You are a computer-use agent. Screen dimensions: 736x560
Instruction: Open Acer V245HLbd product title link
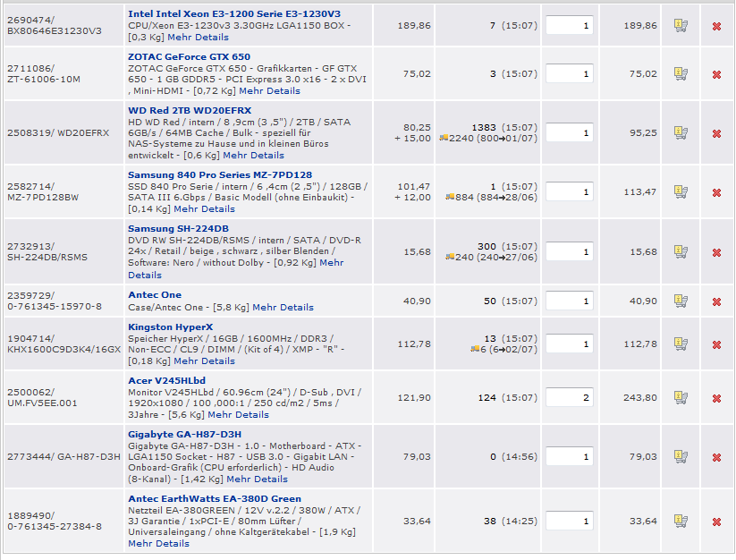tap(166, 381)
